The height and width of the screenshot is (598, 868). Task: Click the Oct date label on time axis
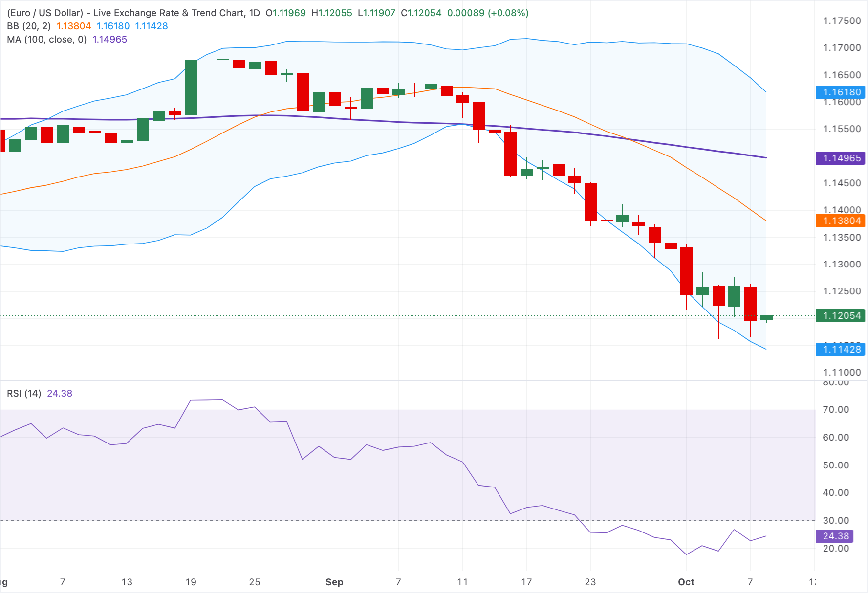[x=686, y=582]
